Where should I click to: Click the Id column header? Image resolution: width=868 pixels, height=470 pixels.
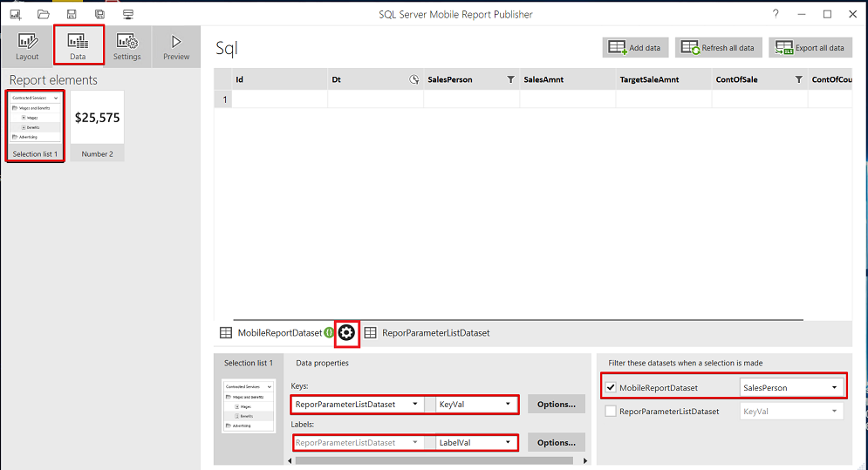coord(279,79)
